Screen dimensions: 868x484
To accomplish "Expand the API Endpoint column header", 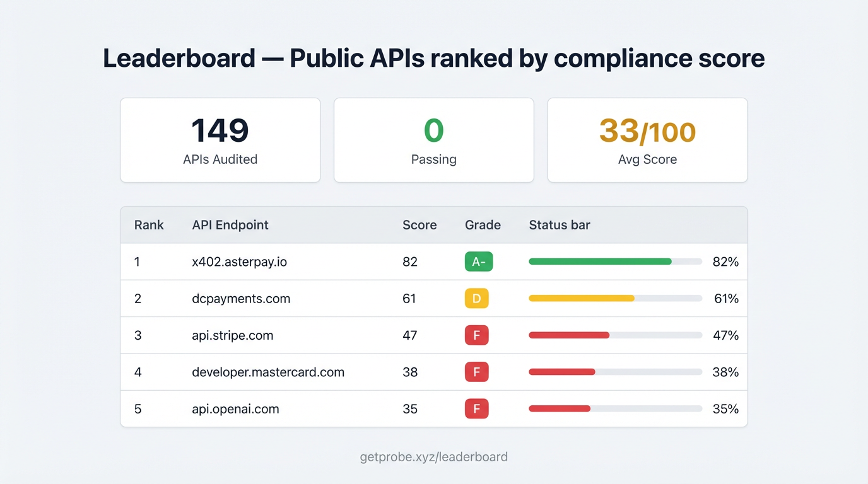I will [x=230, y=224].
